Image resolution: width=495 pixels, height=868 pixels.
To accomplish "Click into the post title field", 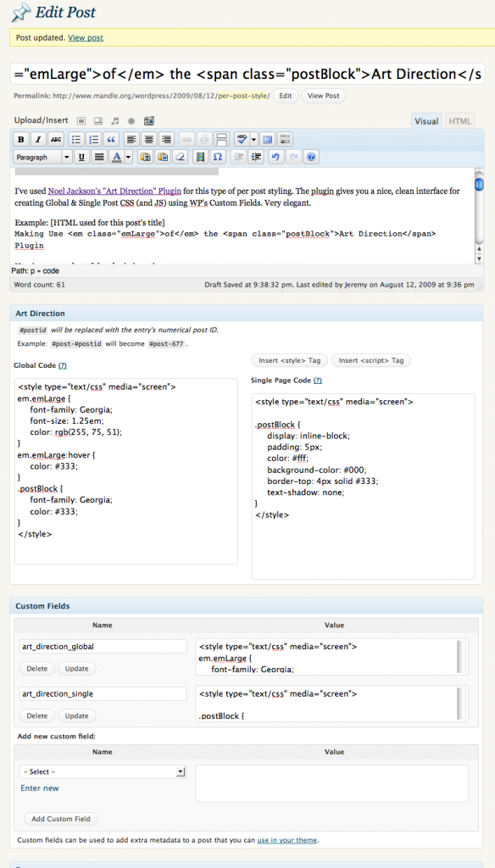I will click(247, 75).
